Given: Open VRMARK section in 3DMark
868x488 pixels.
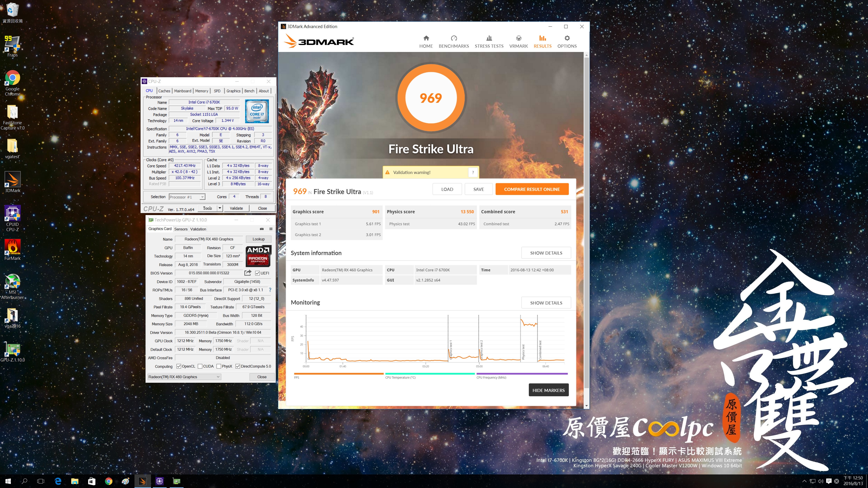Looking at the screenshot, I should pyautogui.click(x=519, y=42).
